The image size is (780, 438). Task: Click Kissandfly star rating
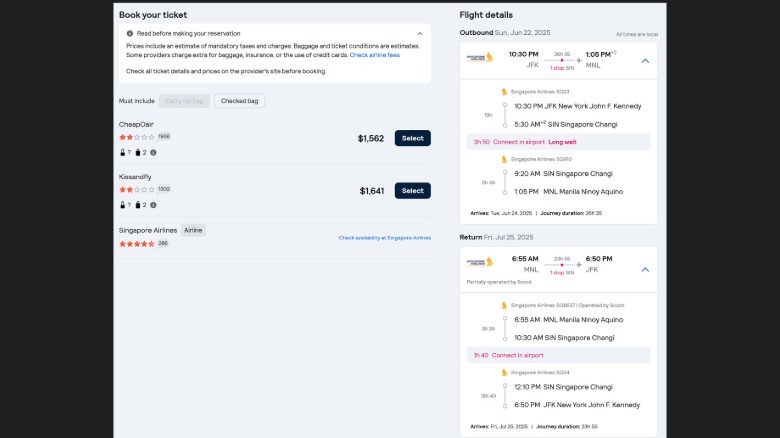(137, 190)
